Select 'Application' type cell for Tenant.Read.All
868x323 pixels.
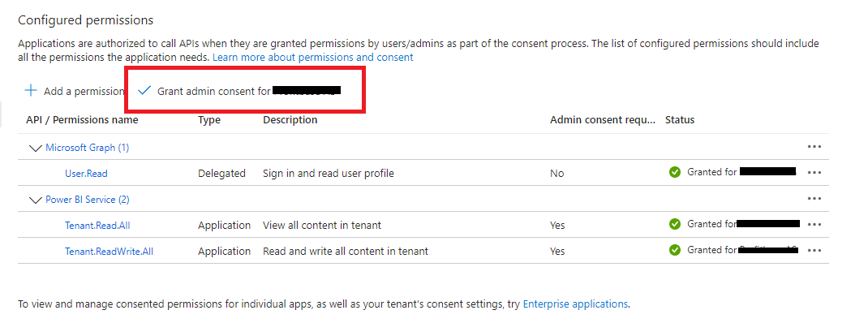coord(224,226)
